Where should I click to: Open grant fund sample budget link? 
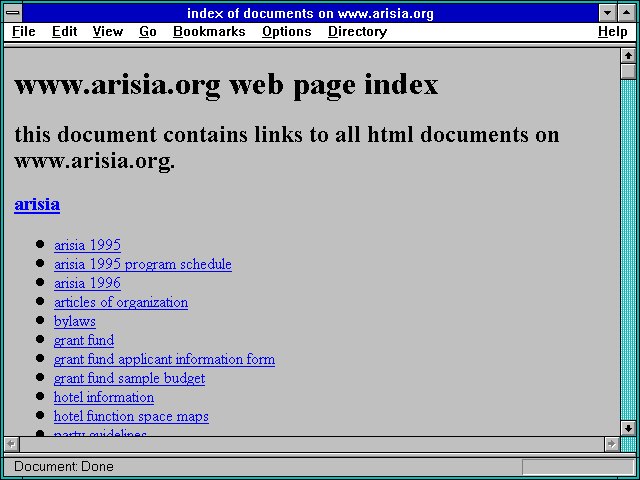click(x=129, y=379)
